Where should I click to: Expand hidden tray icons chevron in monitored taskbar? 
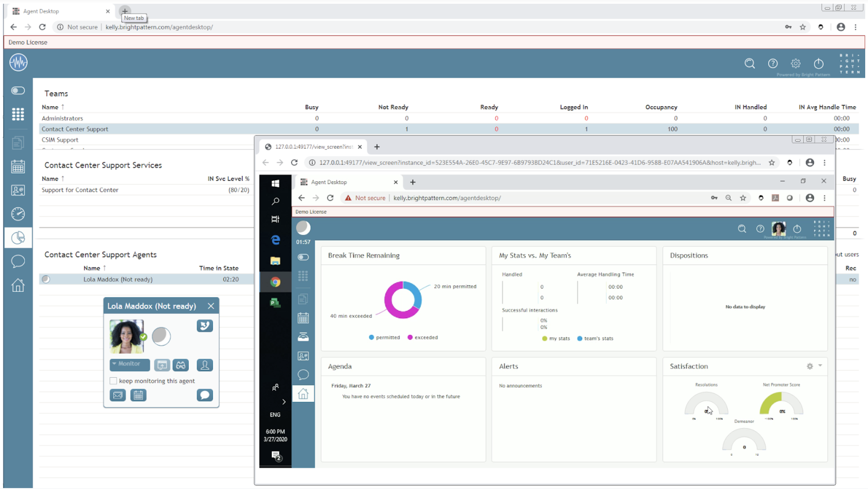pos(284,402)
